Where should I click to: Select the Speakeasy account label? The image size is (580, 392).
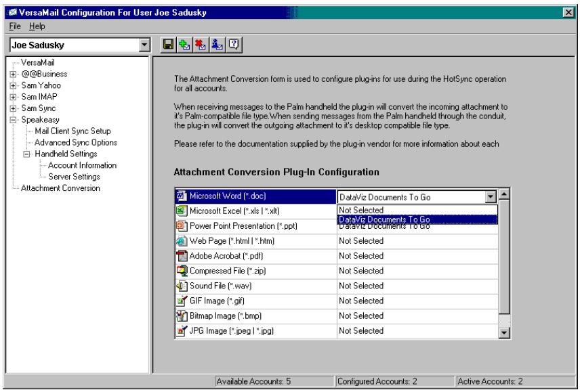point(40,120)
